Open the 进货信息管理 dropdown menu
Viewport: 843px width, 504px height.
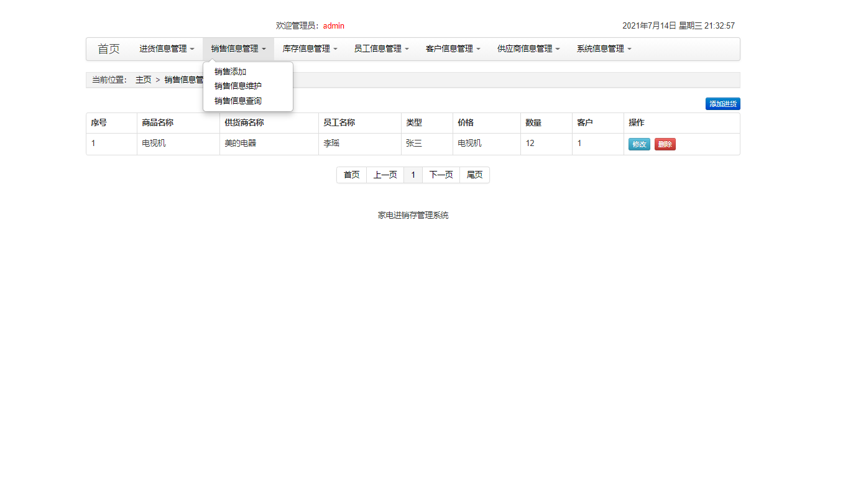(x=165, y=48)
